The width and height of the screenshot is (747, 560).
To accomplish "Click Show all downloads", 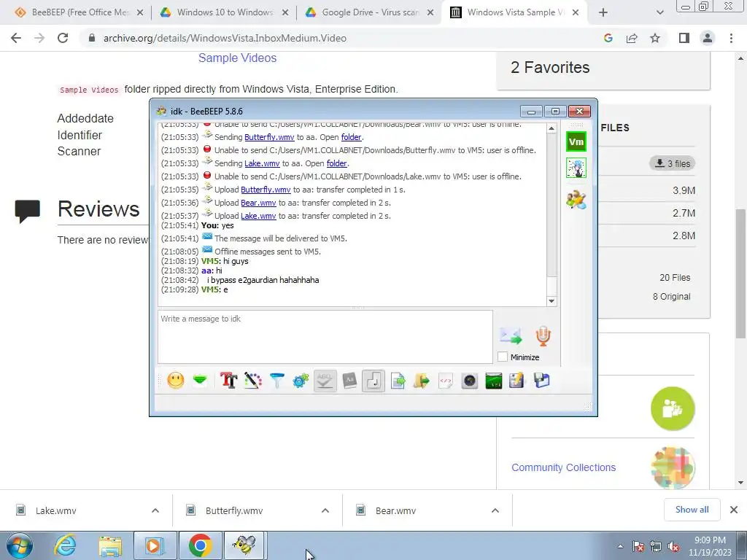I will tap(692, 510).
